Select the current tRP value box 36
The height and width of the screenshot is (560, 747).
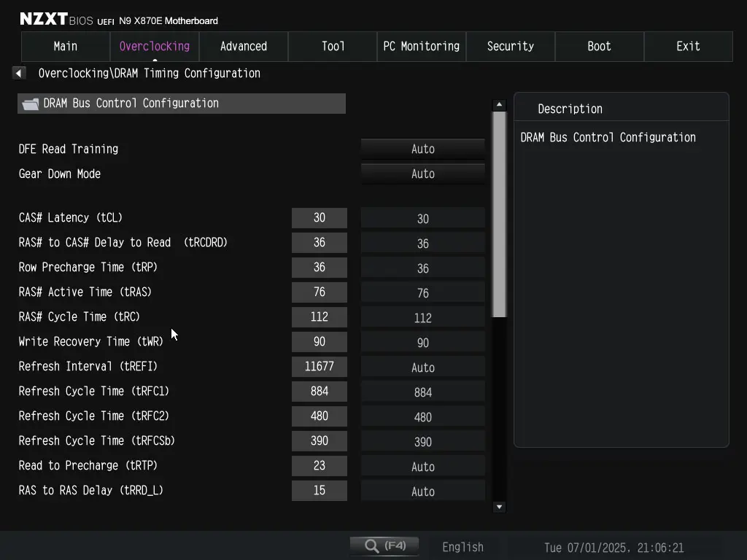coord(320,267)
